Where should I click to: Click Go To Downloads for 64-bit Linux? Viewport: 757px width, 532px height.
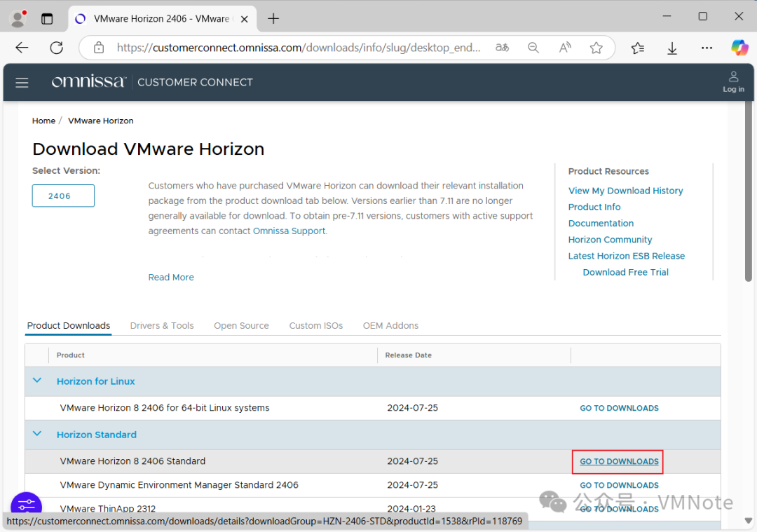619,408
